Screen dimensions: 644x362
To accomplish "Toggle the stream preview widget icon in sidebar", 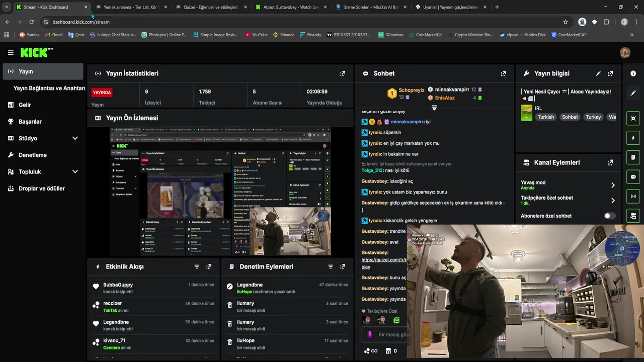I will [x=633, y=119].
